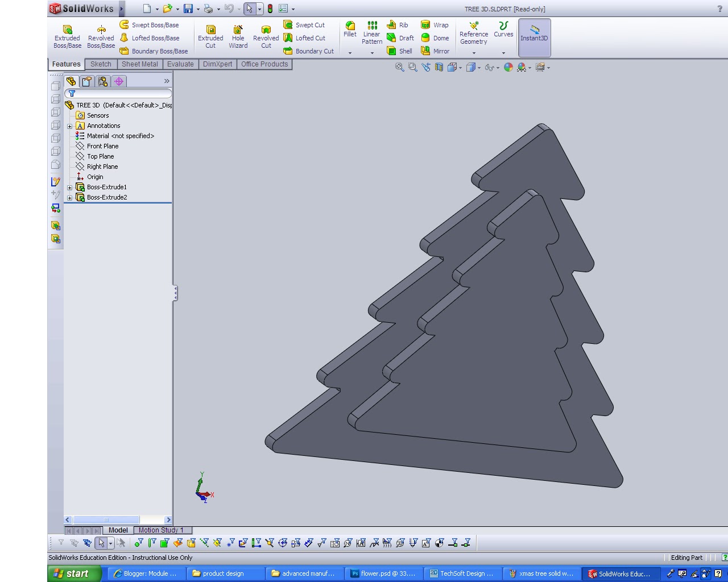Screen dimensions: 728x582
Task: Switch to flower.psd taskbar window
Action: pos(383,573)
